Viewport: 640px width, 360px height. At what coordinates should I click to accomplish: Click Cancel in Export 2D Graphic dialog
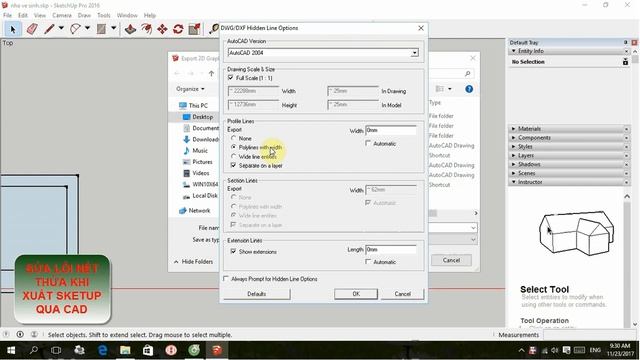pyautogui.click(x=451, y=260)
